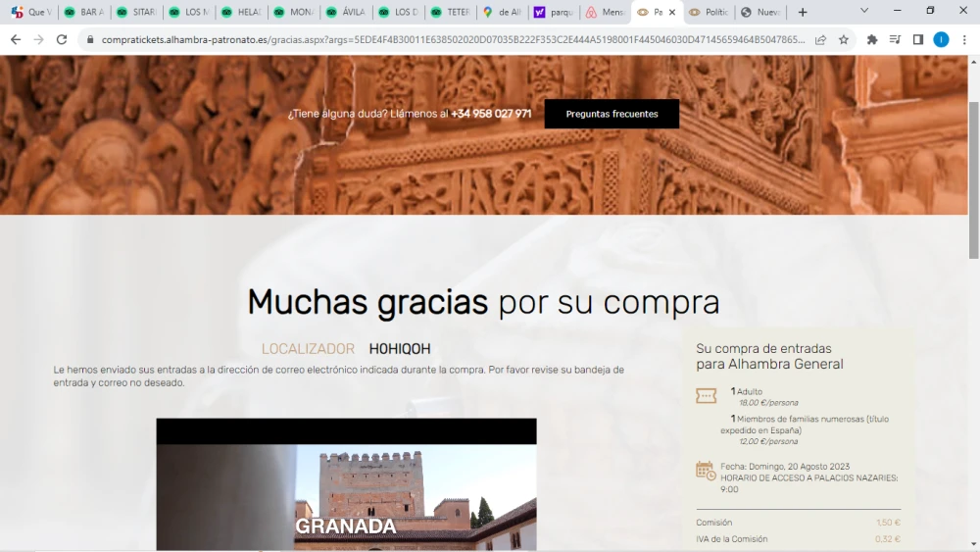Bookmark this page with the star icon

point(843,39)
